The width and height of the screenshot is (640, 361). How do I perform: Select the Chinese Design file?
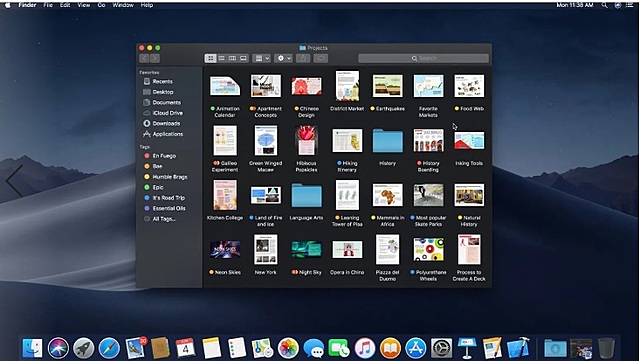coord(307,86)
